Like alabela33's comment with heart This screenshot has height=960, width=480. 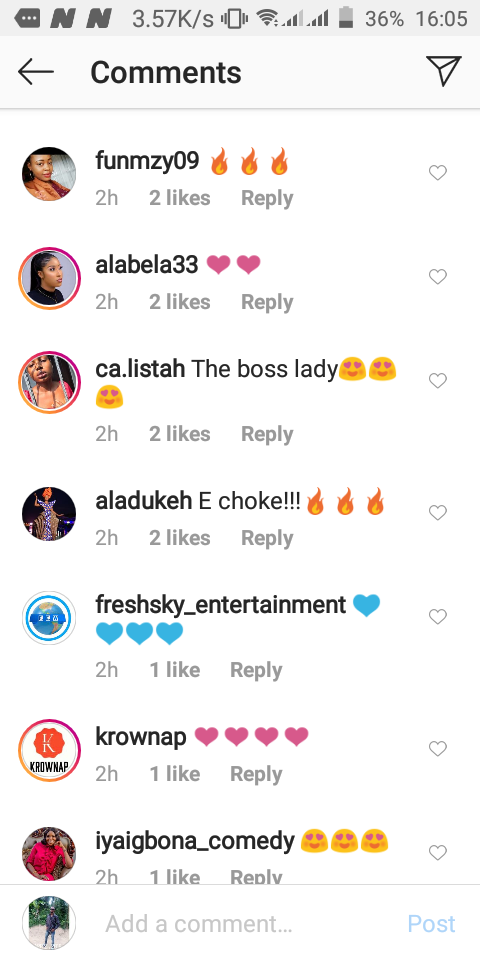(x=437, y=277)
